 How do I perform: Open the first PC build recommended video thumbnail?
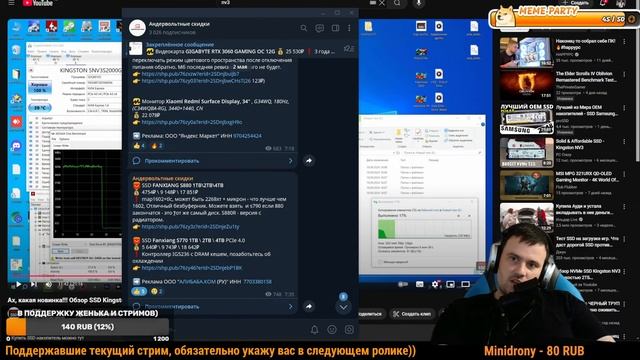click(527, 52)
